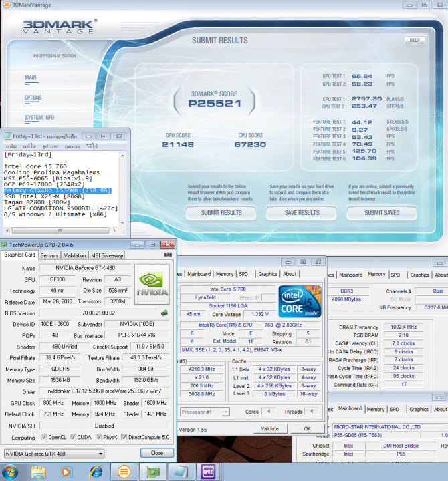This screenshot has width=448, height=481.
Task: Toggle the DirectCompute 5.0 checkbox
Action: [124, 437]
